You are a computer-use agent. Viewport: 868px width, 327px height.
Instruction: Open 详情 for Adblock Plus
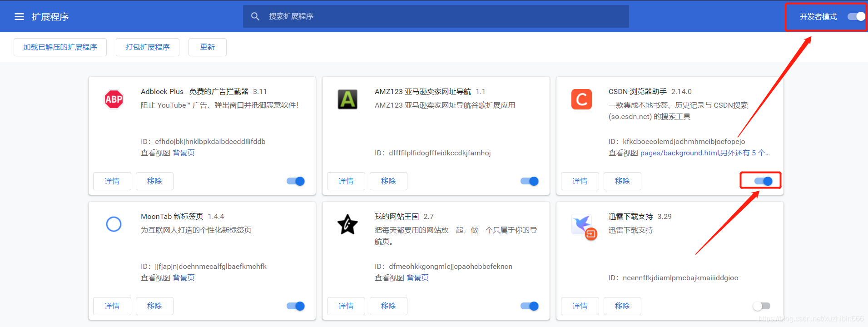coord(112,181)
